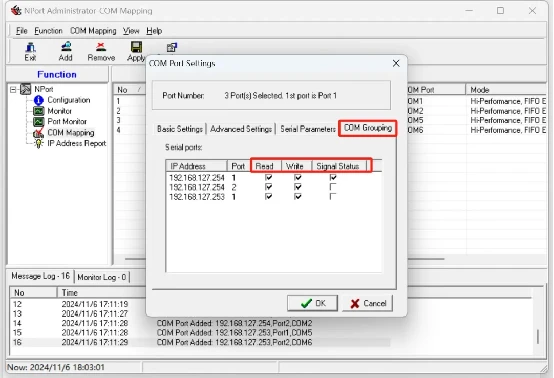This screenshot has width=554, height=378.
Task: Close the COM Port Settings dialog
Action: 396,63
